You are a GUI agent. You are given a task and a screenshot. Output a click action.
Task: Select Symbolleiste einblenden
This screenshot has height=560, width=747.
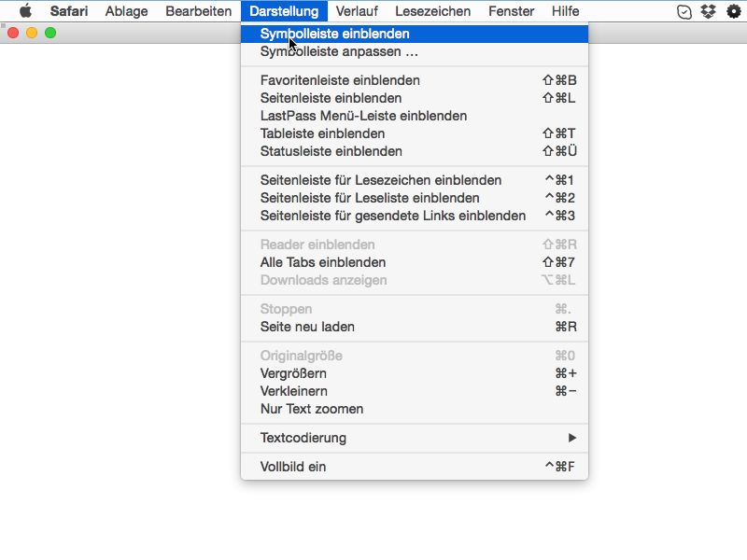tap(415, 34)
